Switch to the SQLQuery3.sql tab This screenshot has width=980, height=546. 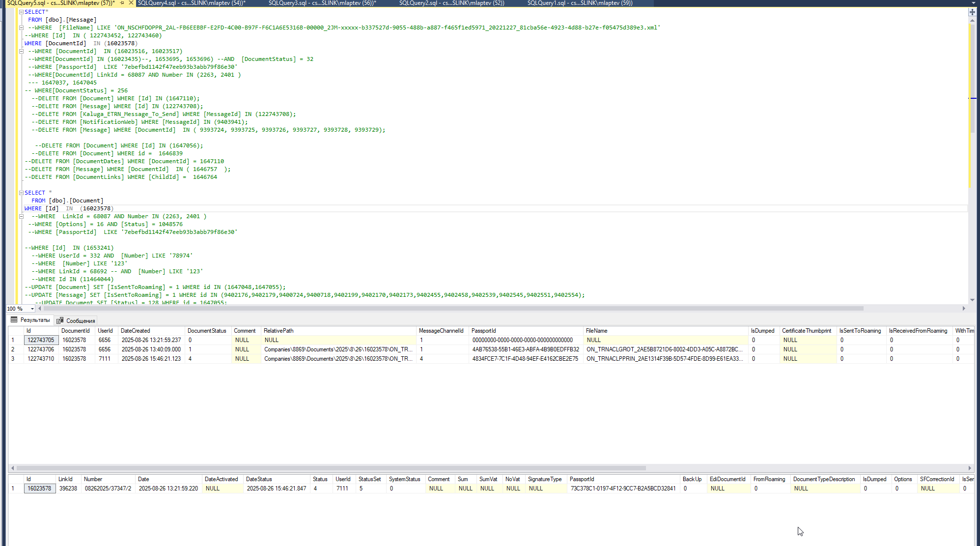tap(322, 3)
